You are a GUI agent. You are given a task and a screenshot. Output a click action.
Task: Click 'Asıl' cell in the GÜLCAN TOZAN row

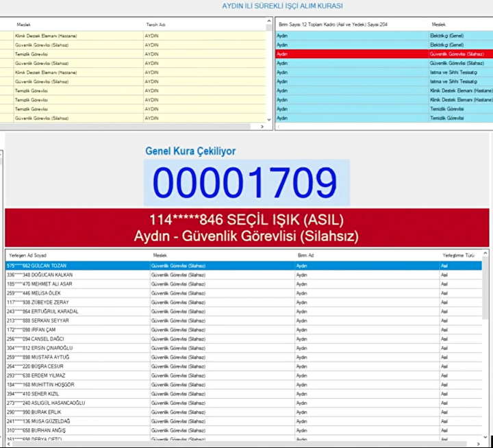tap(461, 266)
